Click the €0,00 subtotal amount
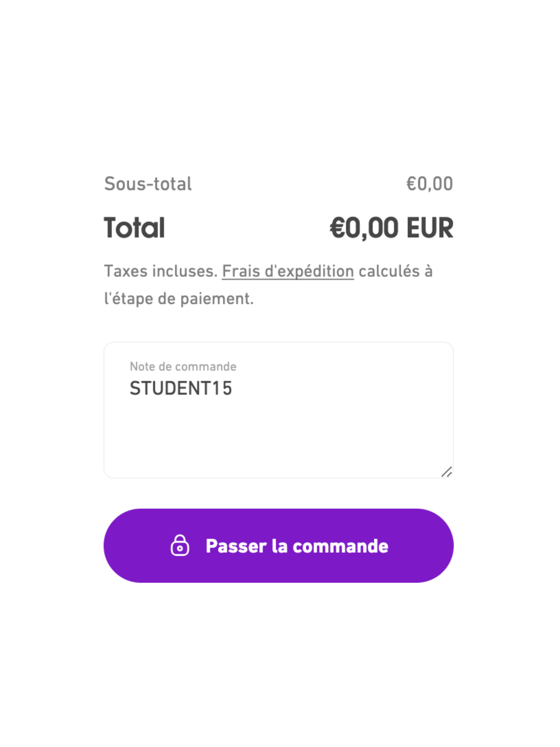The image size is (560, 747). [x=429, y=184]
